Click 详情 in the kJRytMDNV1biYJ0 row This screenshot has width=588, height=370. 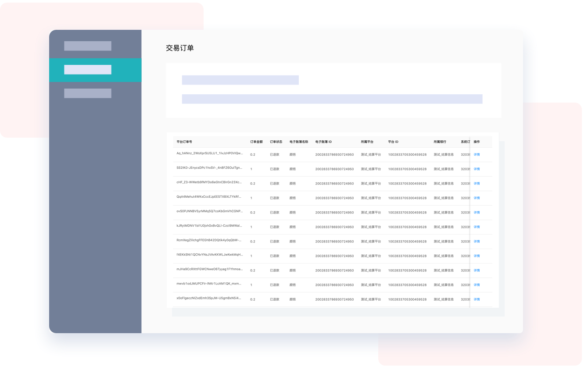point(477,227)
